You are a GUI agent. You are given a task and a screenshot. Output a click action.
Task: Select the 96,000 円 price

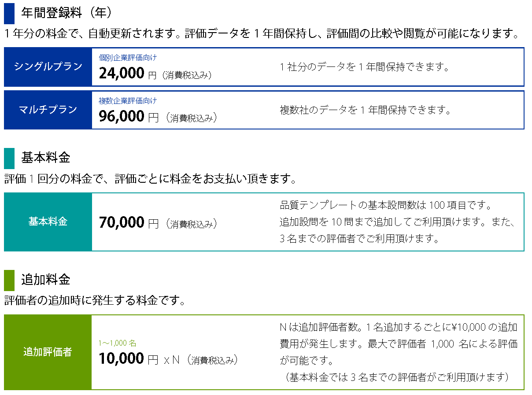[x=128, y=117]
